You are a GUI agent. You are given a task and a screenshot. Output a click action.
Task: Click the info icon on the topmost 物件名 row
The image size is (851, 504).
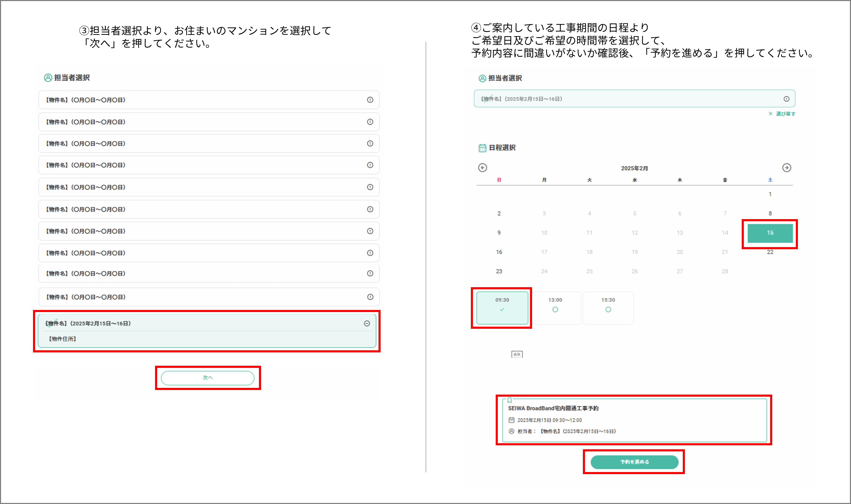[370, 100]
